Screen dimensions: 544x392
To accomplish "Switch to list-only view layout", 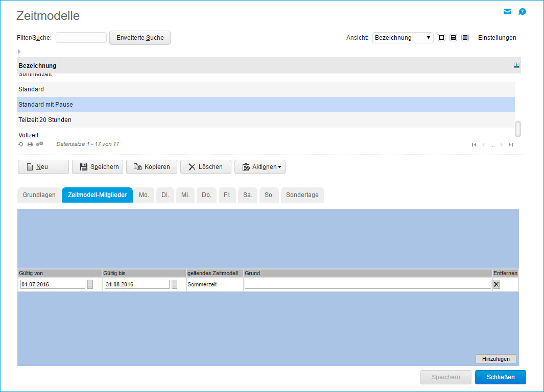I will 441,37.
